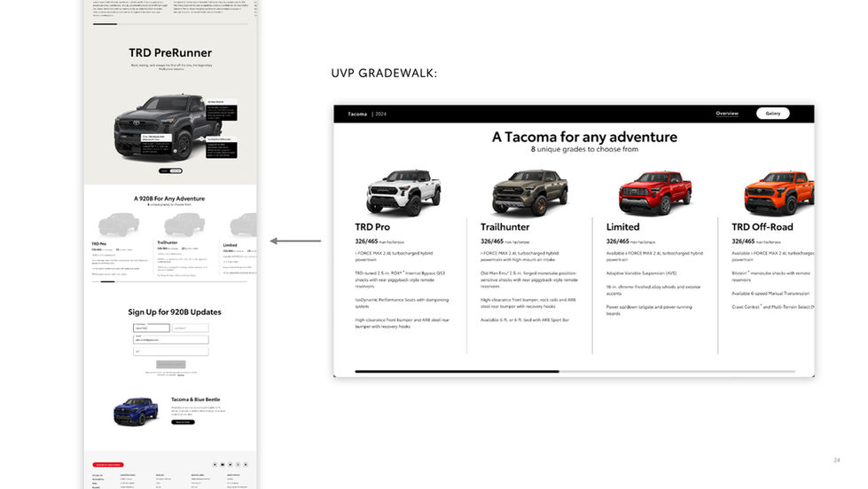Image resolution: width=868 pixels, height=489 pixels.
Task: Focus the first name field in signup form
Action: 151,327
